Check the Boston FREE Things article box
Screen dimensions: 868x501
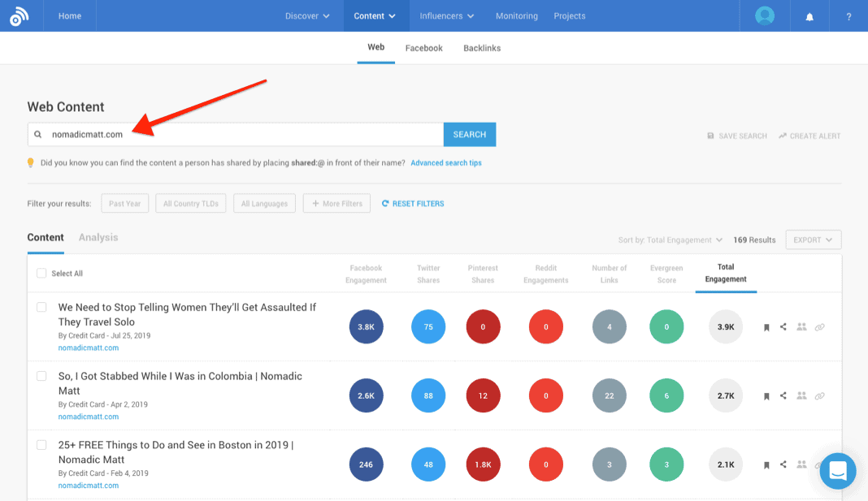pos(41,445)
